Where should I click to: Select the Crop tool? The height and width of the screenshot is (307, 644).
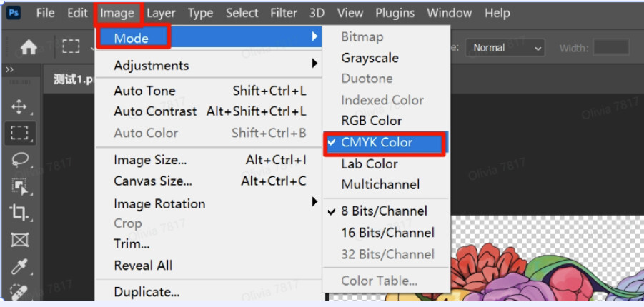(x=19, y=213)
